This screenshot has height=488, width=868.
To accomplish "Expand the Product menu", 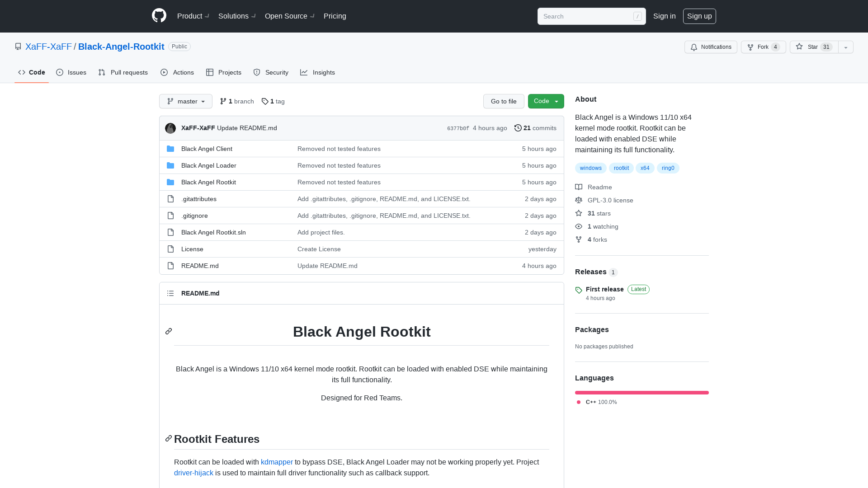I will point(193,16).
